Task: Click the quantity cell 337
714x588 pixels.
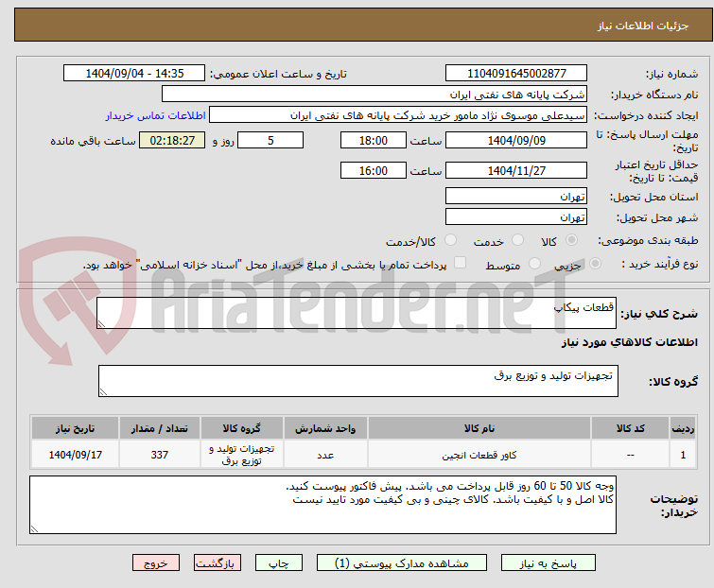Action: point(160,455)
